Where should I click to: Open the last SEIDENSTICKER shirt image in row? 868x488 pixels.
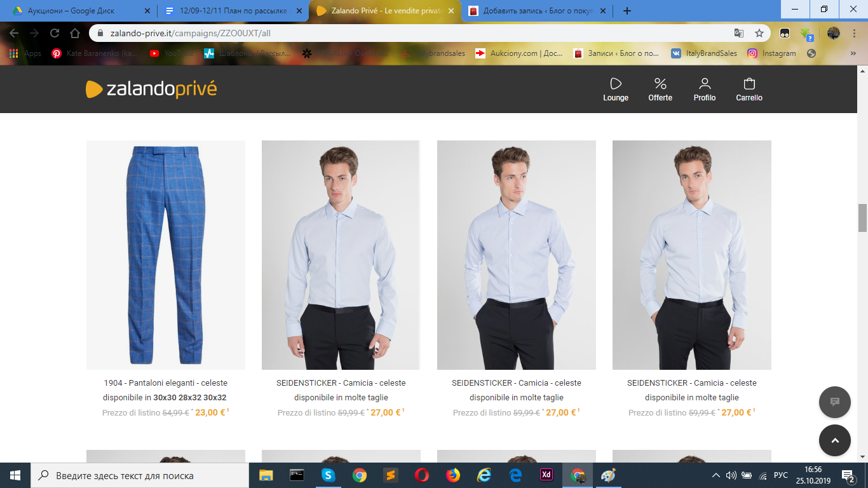click(x=692, y=255)
